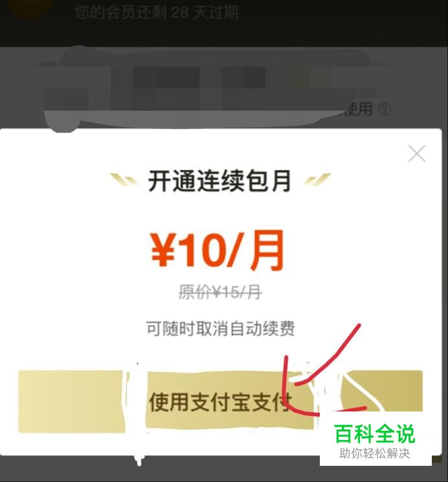The image size is (448, 482).
Task: Tap the pale left end of pay button
Action: [x=71, y=402]
